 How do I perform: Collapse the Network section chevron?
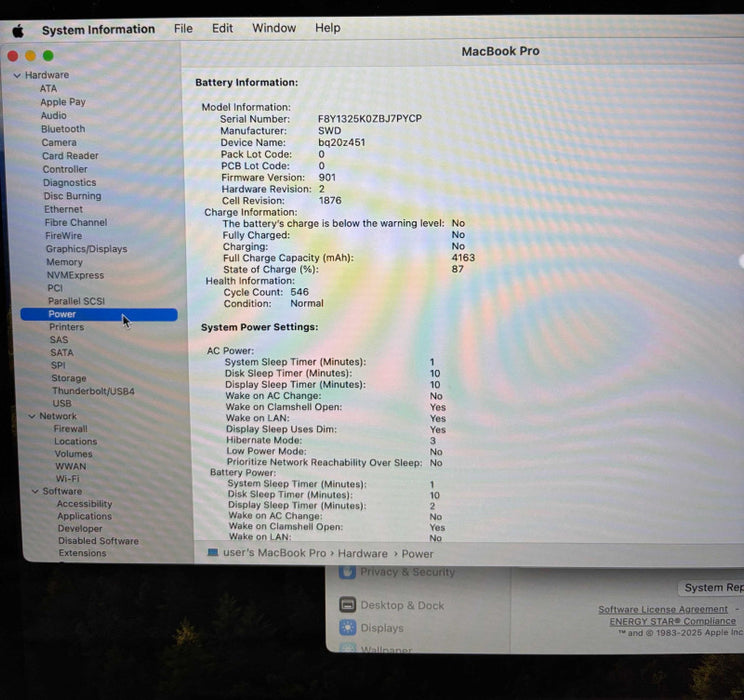(x=32, y=416)
